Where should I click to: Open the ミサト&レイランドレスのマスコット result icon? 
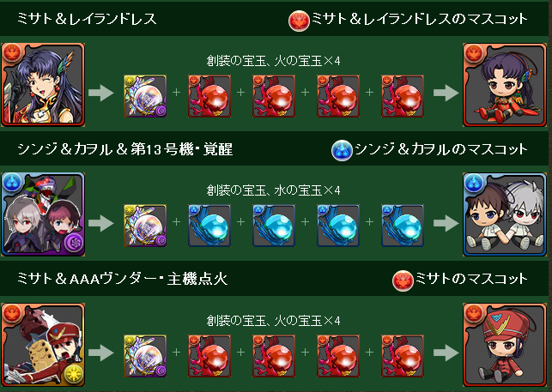[x=505, y=85]
